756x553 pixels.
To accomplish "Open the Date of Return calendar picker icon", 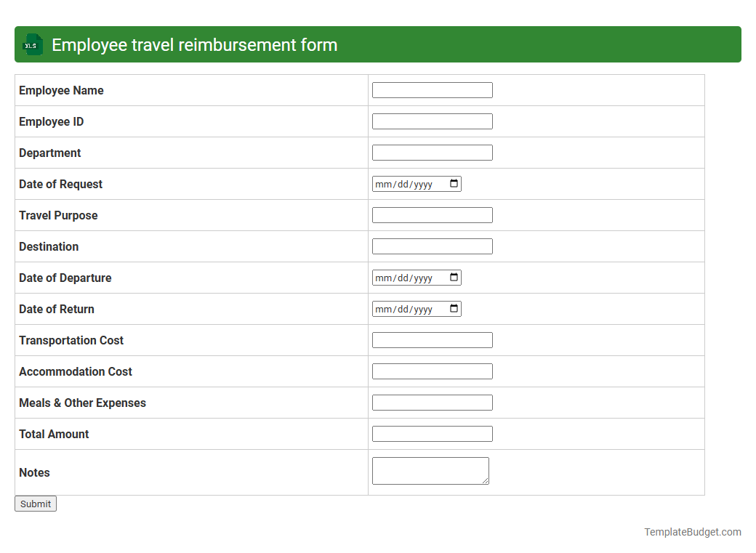I will click(x=455, y=308).
